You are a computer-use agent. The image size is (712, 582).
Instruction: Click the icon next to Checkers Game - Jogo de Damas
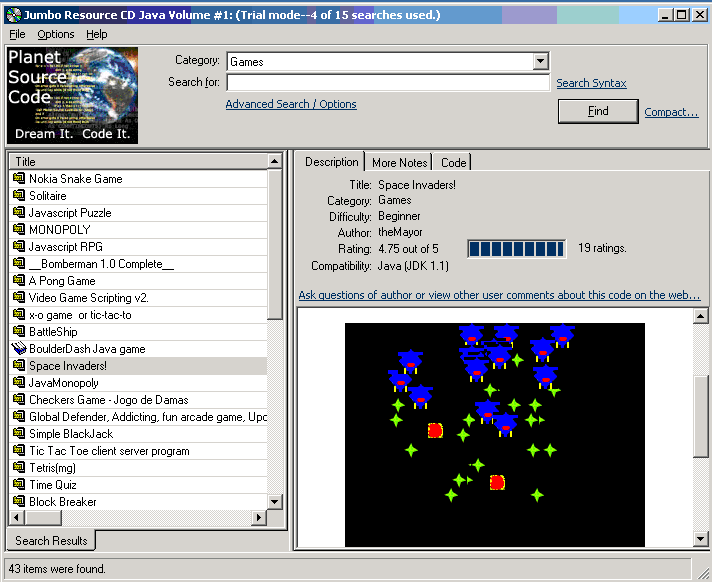point(19,400)
